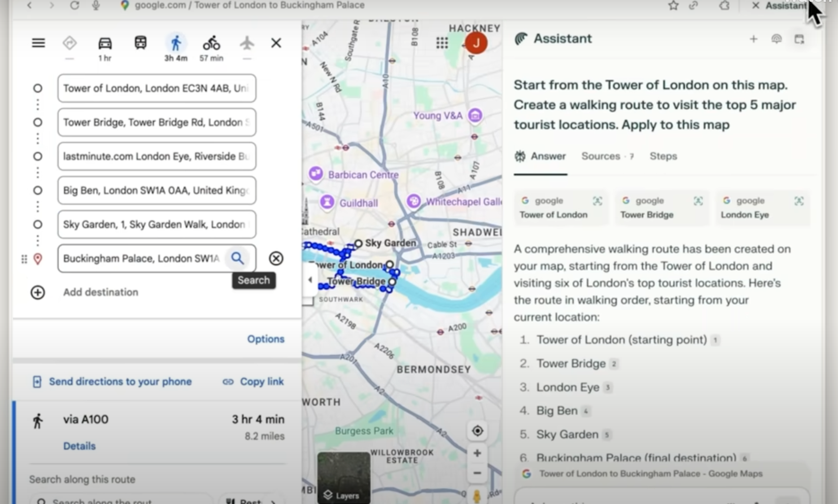This screenshot has height=504, width=838.
Task: Click Send directions to your phone
Action: coord(112,382)
